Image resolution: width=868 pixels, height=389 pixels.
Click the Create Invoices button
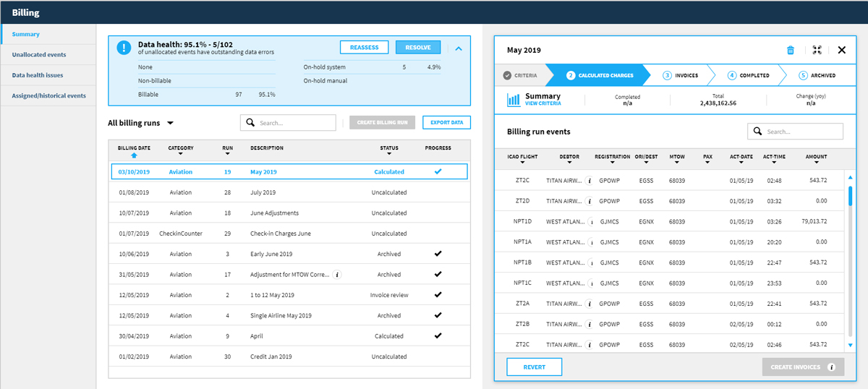(x=803, y=367)
